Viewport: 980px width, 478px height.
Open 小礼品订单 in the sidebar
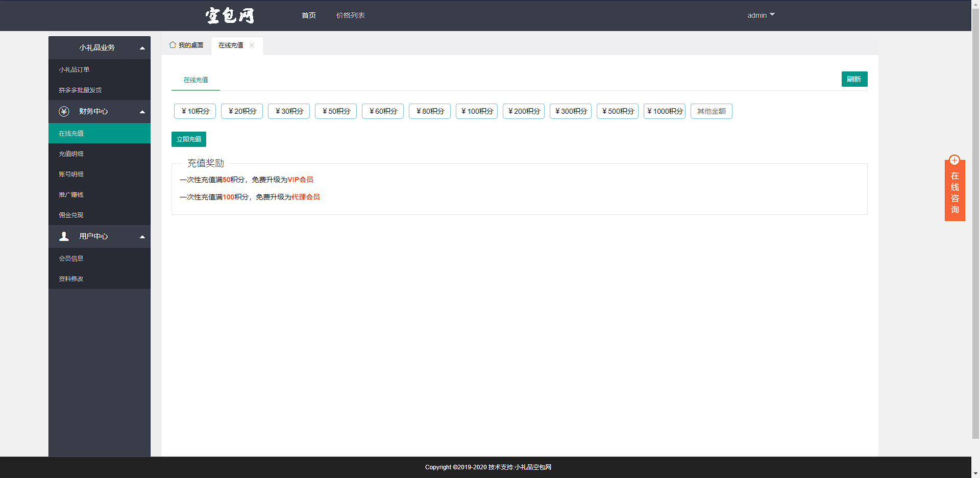coord(100,69)
